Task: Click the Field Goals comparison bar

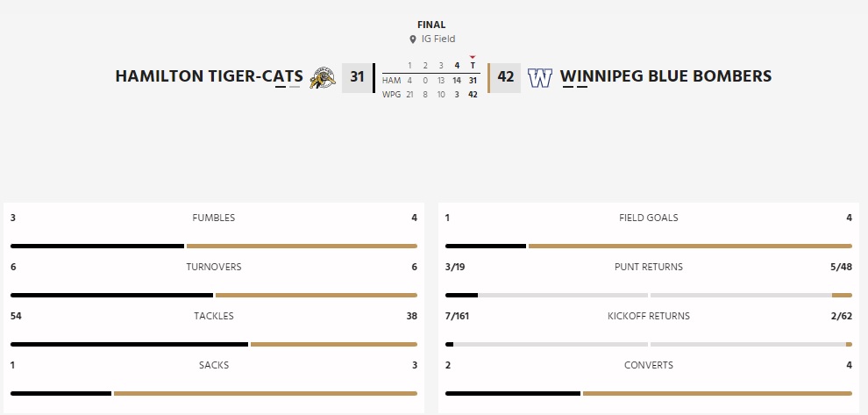Action: tap(648, 246)
